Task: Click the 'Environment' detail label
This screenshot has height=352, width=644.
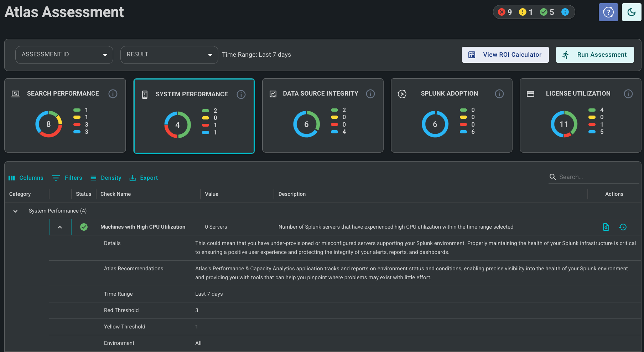Action: click(119, 343)
